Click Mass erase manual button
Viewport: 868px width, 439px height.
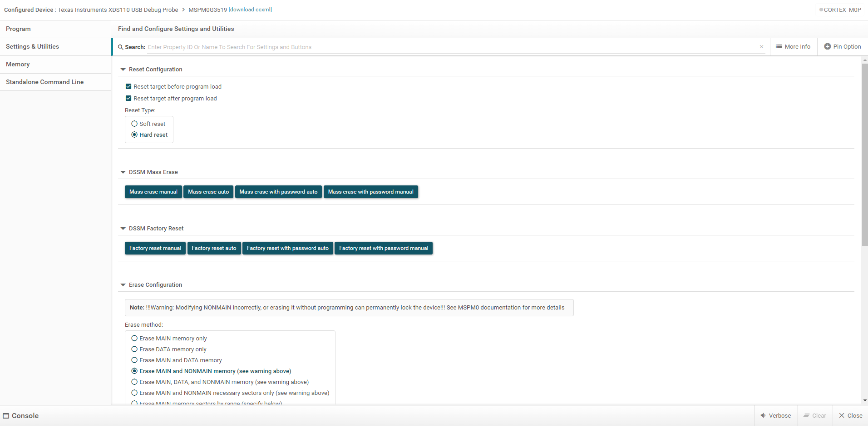pyautogui.click(x=153, y=192)
